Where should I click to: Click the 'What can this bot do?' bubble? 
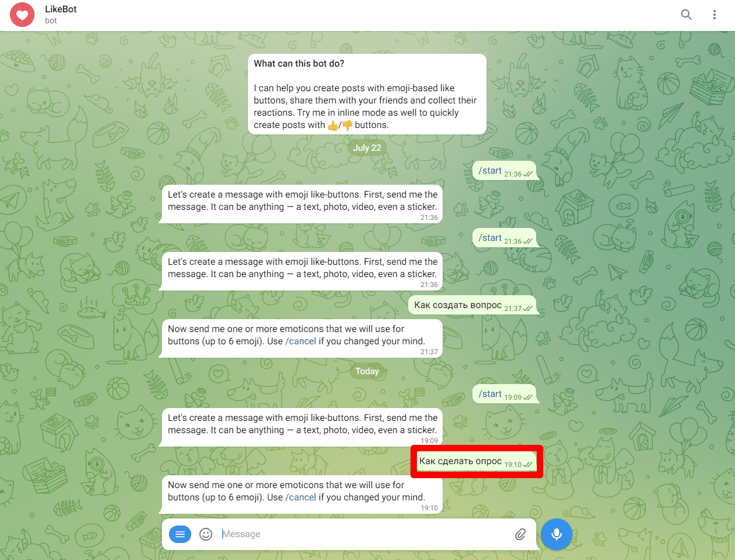coord(367,94)
